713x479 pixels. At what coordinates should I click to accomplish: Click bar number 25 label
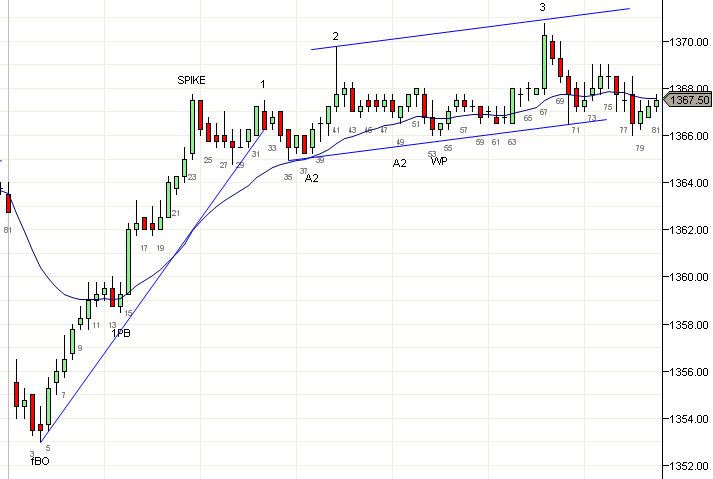click(x=208, y=160)
